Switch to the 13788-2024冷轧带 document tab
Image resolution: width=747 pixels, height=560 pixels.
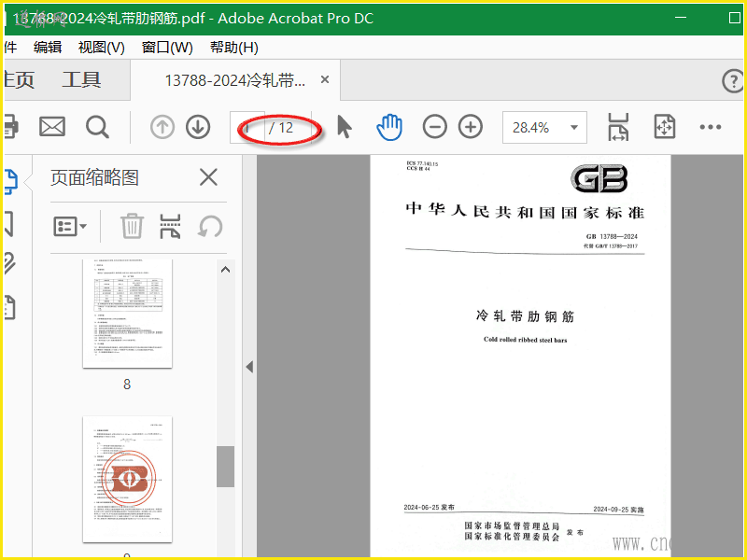pos(235,80)
